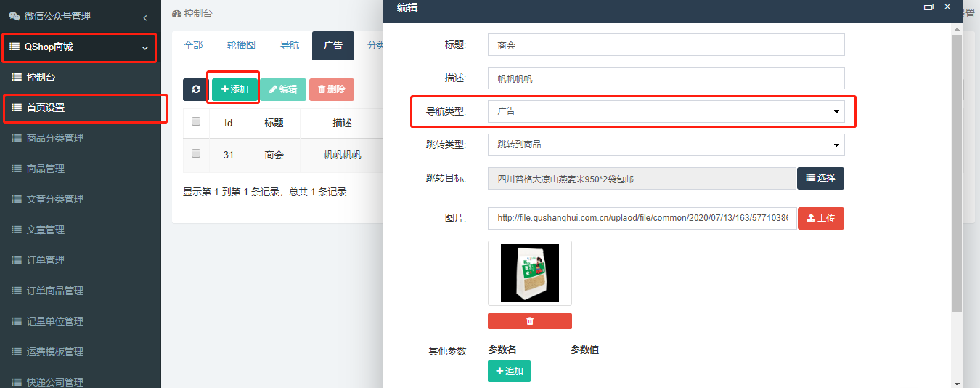The height and width of the screenshot is (388, 980).
Task: Collapse sidebar using WeChat management chevron
Action: point(144,17)
